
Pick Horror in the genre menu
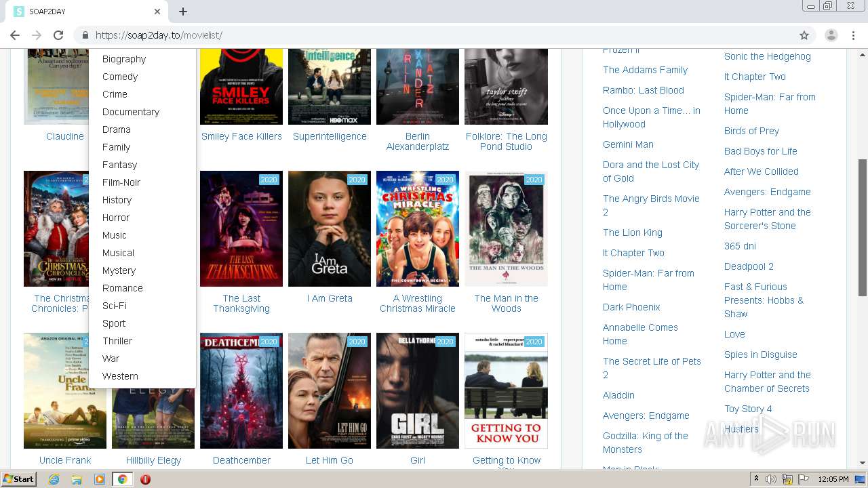coord(116,218)
